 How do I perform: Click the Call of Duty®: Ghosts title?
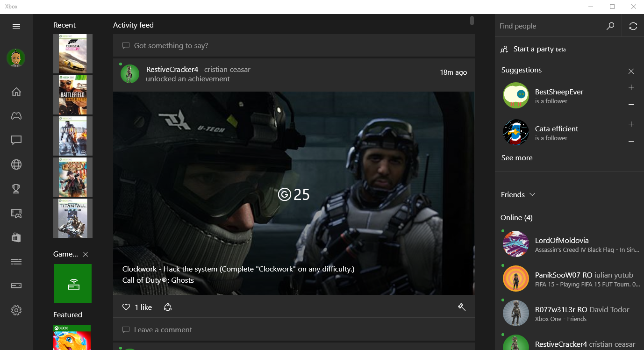pyautogui.click(x=158, y=280)
